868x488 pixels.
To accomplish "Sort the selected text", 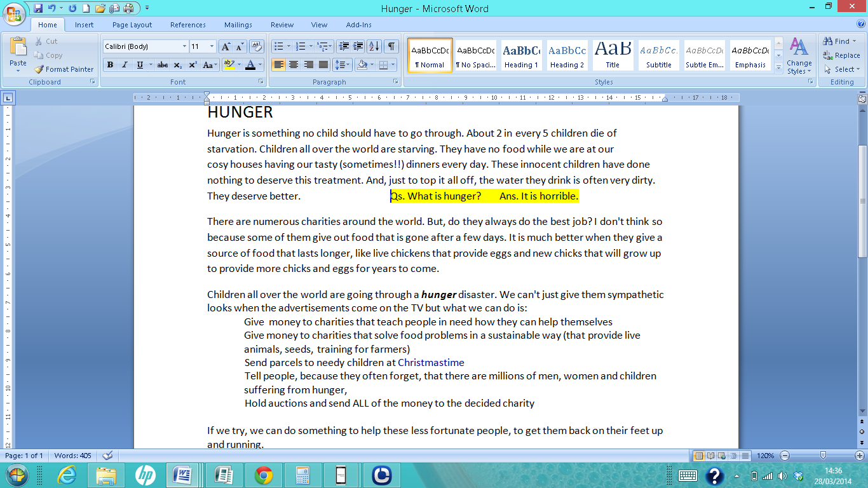I will coord(374,46).
